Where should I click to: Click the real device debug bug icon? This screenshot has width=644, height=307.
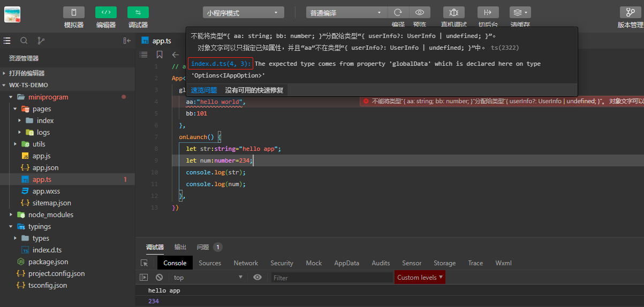tap(454, 12)
